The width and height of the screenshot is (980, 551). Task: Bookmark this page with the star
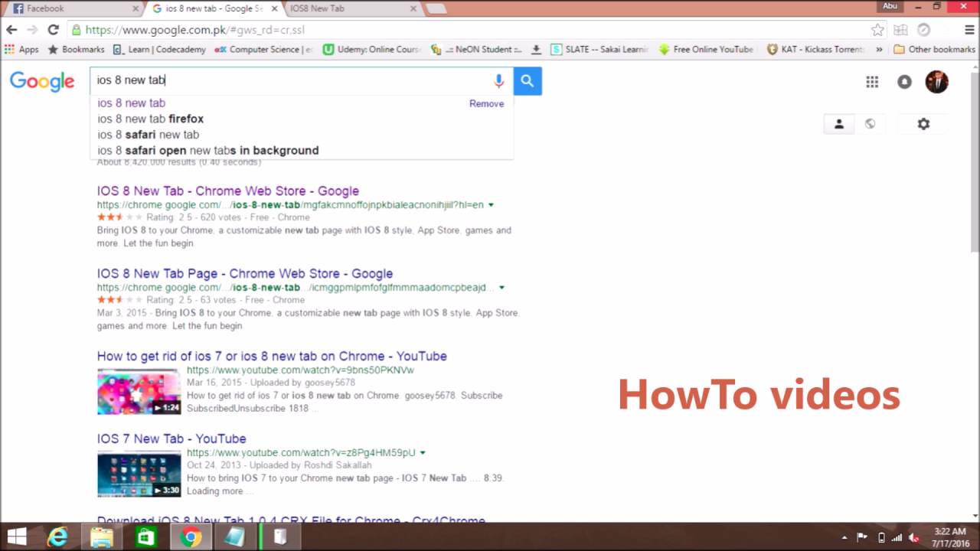pos(877,30)
